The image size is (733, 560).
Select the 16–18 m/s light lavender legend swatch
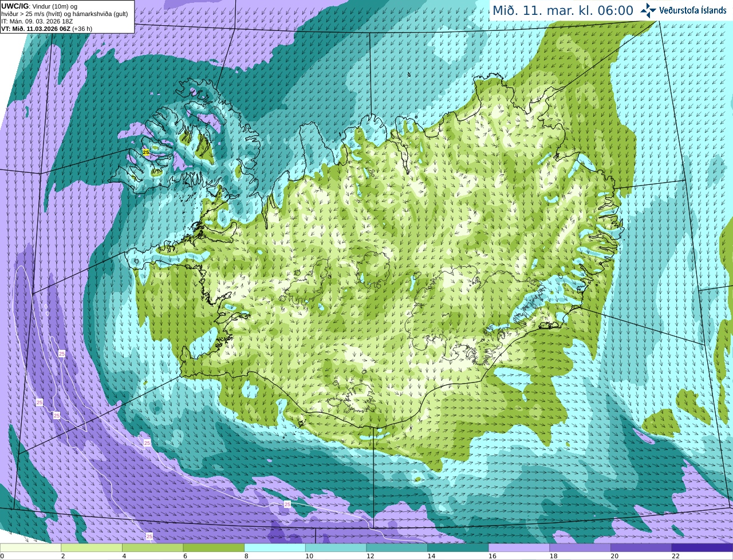point(519,547)
